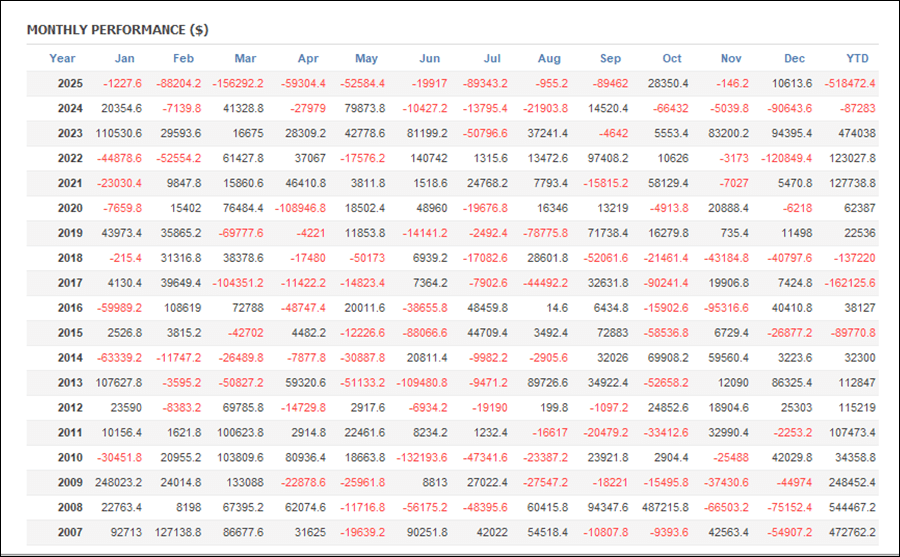The height and width of the screenshot is (557, 900).
Task: Select 2016 August value 14.6
Action: (x=552, y=309)
